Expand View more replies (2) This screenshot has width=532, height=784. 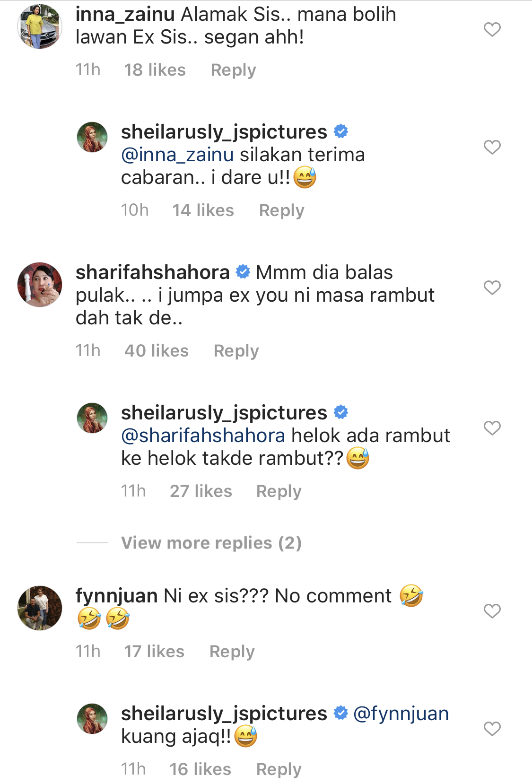click(x=211, y=543)
